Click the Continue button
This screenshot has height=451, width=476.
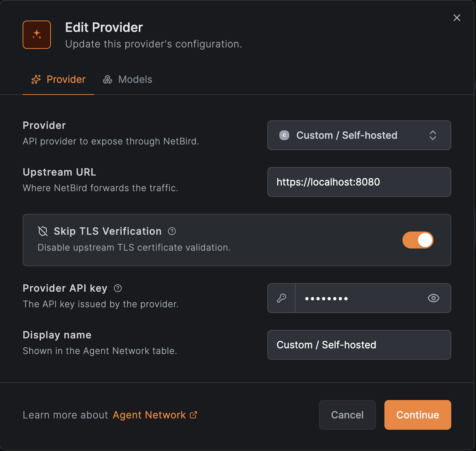coord(418,415)
